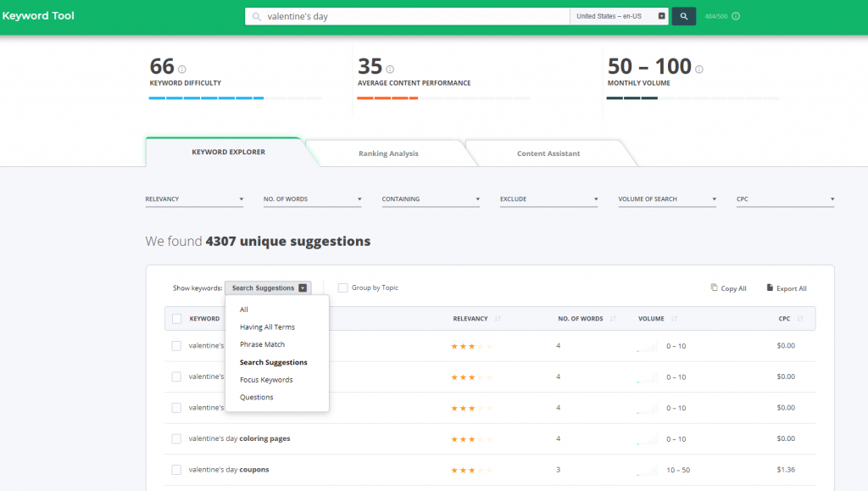Click the Copy All button
The height and width of the screenshot is (491, 868).
tap(728, 288)
